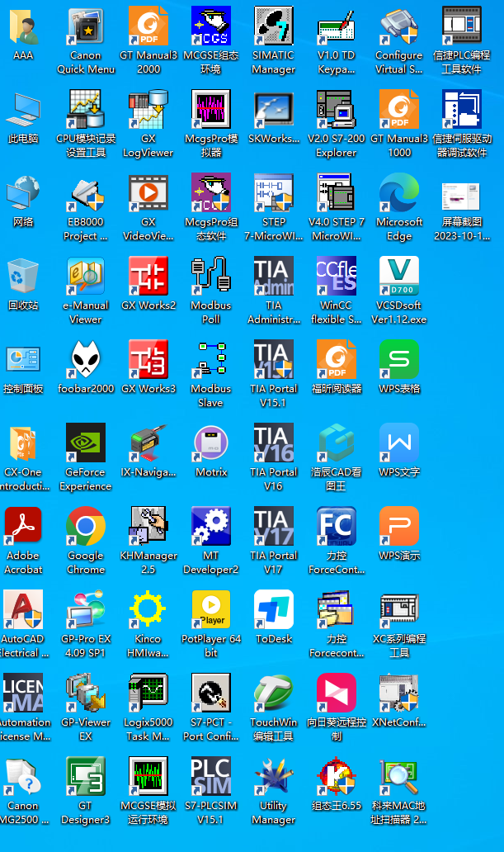Select the Modbus Poll shortcut
The width and height of the screenshot is (504, 852).
[x=210, y=277]
